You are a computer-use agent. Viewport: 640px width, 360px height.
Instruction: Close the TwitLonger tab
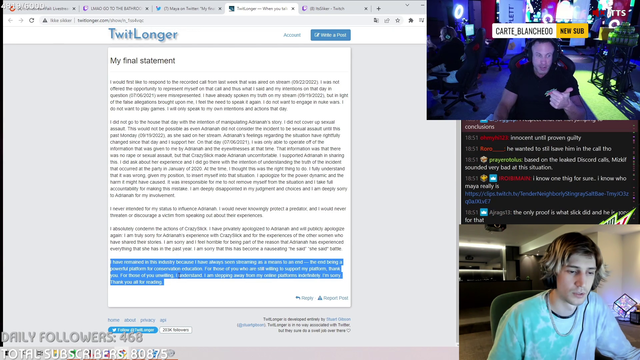coord(293,9)
